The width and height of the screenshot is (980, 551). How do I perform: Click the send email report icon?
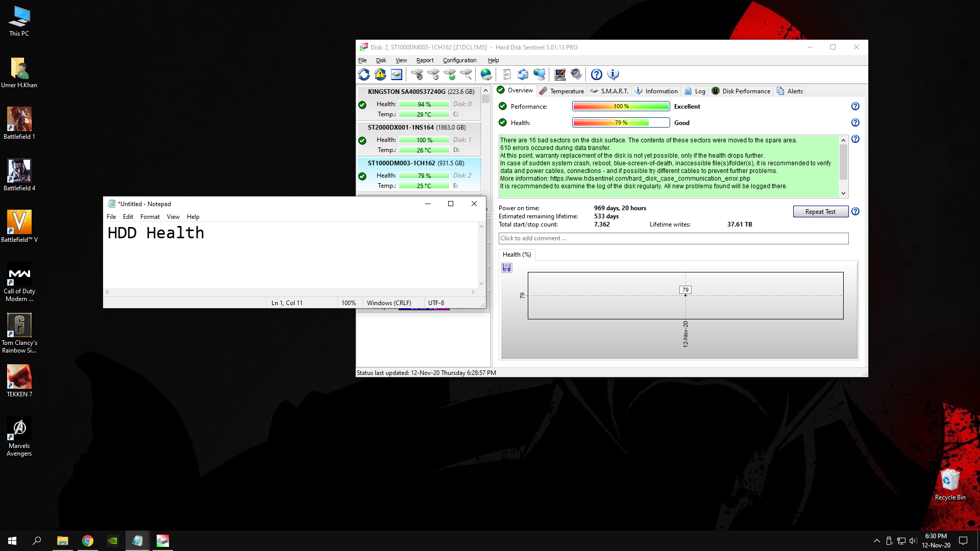pyautogui.click(x=523, y=74)
